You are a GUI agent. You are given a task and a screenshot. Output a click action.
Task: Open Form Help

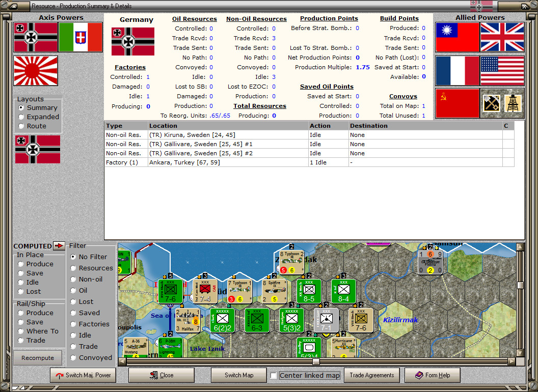432,375
